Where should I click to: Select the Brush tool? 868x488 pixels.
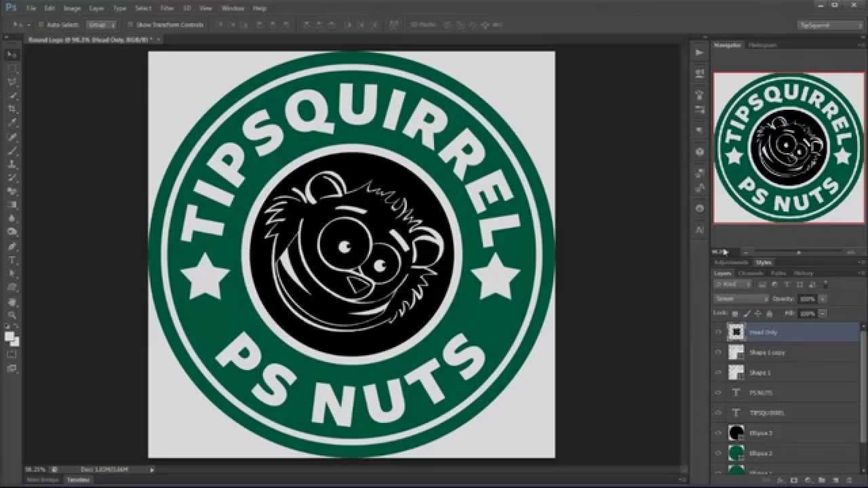[12, 150]
